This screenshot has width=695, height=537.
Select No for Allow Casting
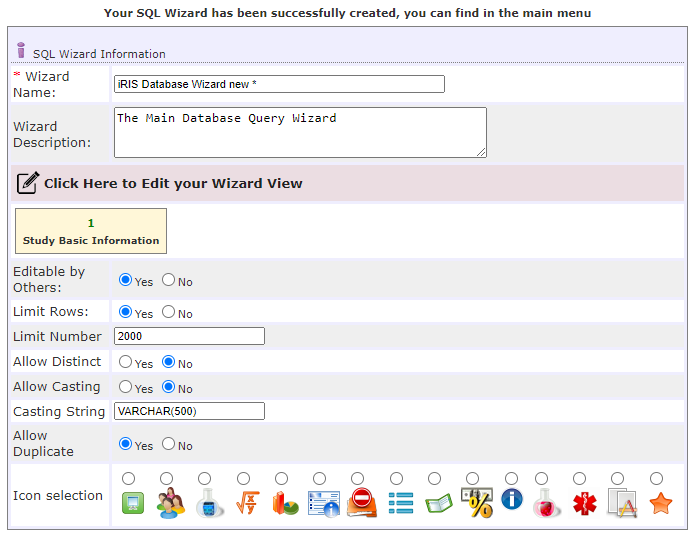coord(168,387)
